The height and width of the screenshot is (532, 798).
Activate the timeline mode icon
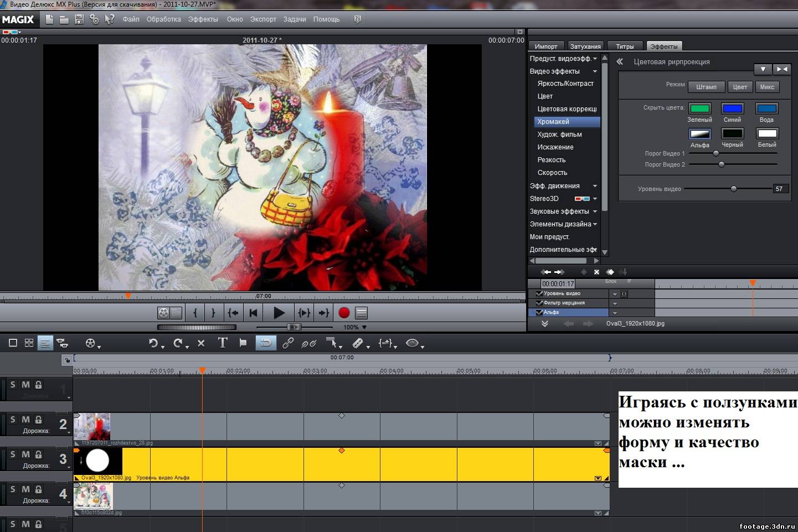click(x=45, y=343)
